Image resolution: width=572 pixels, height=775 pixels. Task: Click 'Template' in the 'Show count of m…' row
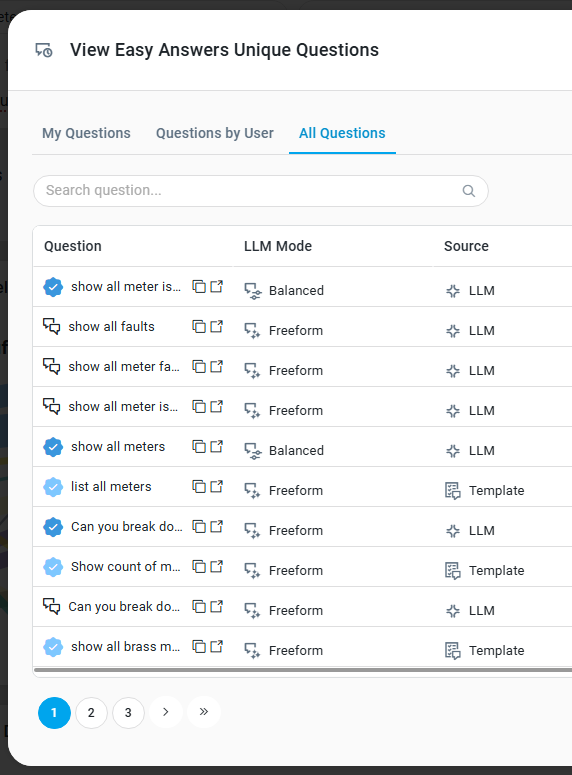click(496, 571)
